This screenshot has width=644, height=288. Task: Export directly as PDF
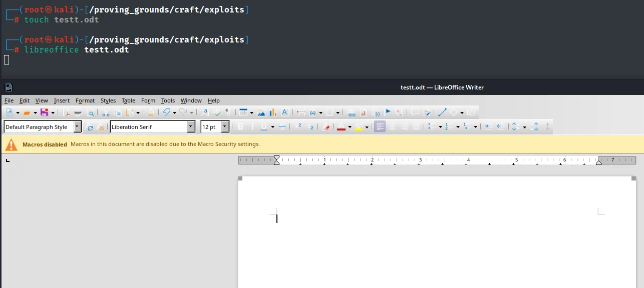(66, 112)
